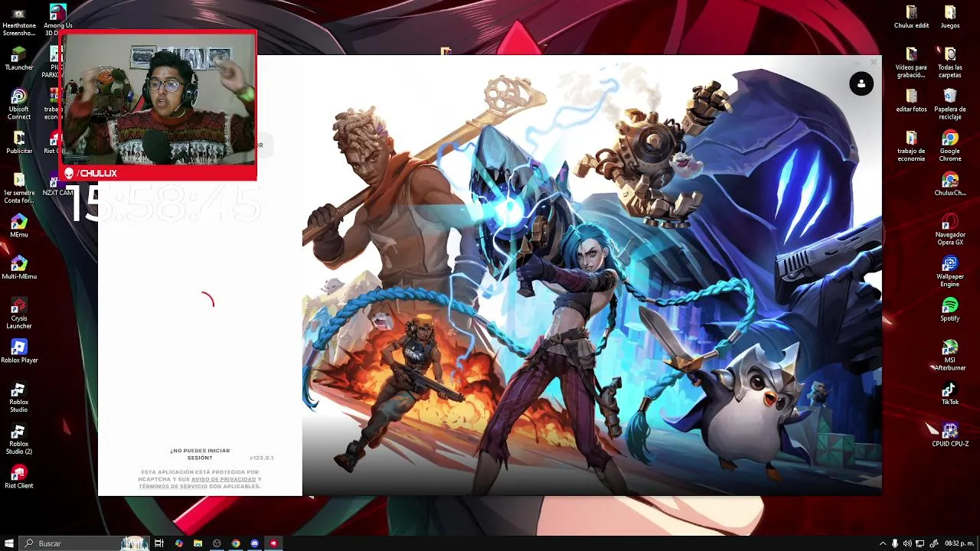The width and height of the screenshot is (980, 551).
Task: Open Copilot from the taskbar
Action: (179, 543)
